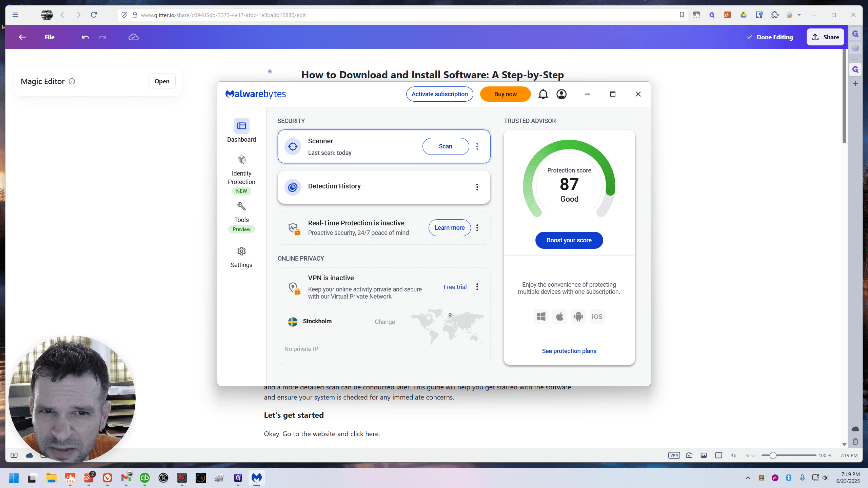Click the undo arrow in Glitter toolbar
The image size is (868, 488).
tap(85, 37)
